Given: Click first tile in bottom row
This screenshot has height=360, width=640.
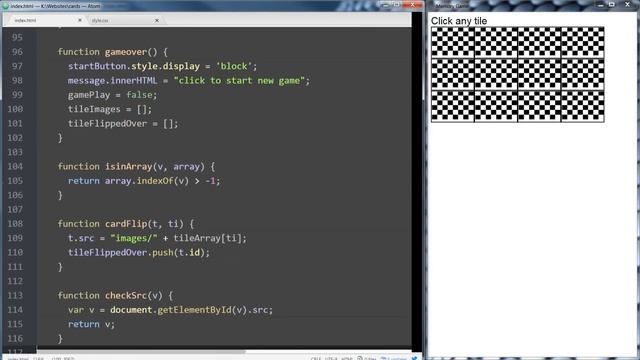Looking at the screenshot, I should [453, 106].
